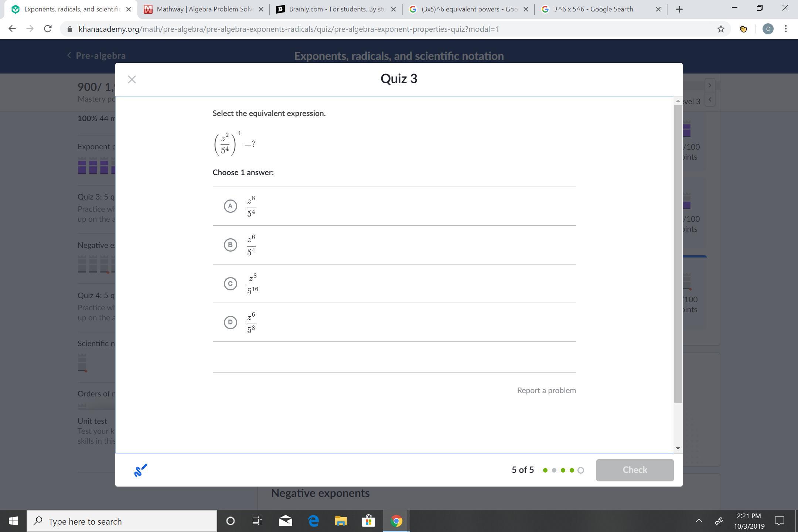Go back via Pre-algebra chevron link
This screenshot has height=532, width=798.
pyautogui.click(x=96, y=55)
